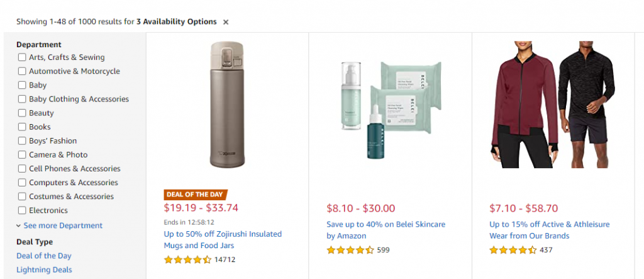Check Computers & Accessories filter
The image size is (644, 279).
pos(22,183)
